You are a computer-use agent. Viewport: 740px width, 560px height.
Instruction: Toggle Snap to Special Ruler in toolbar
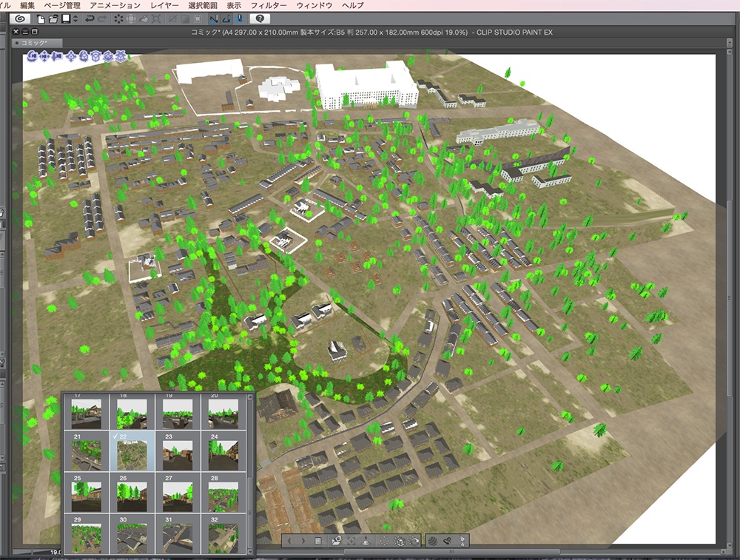point(226,19)
